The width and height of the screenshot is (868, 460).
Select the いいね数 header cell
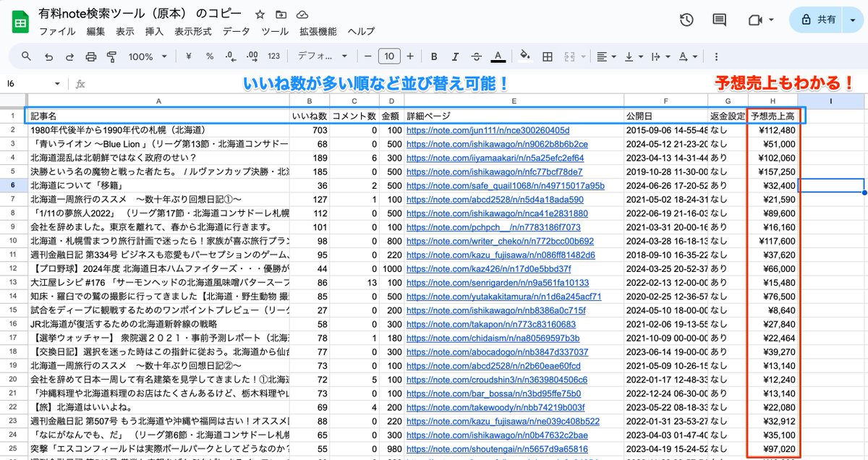tap(310, 116)
